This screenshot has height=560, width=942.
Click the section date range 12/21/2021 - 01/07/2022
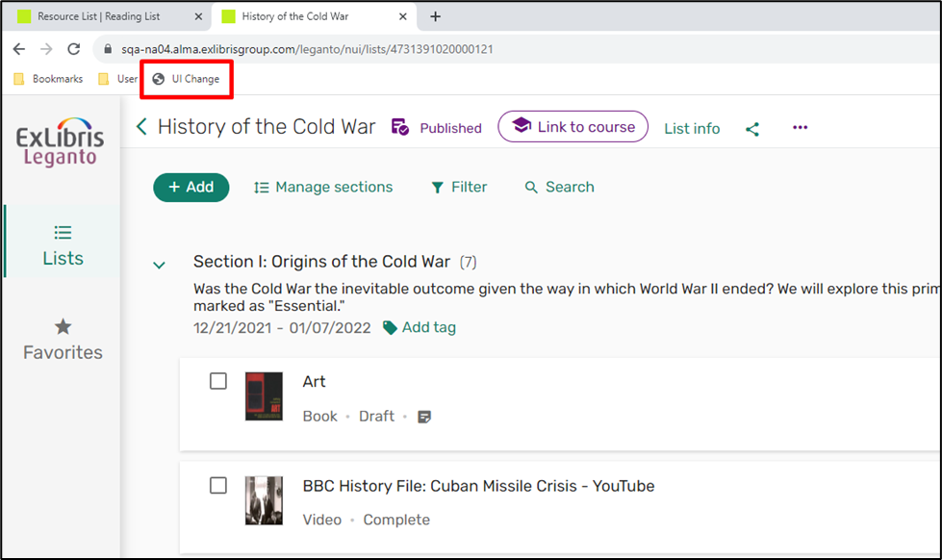pos(282,328)
